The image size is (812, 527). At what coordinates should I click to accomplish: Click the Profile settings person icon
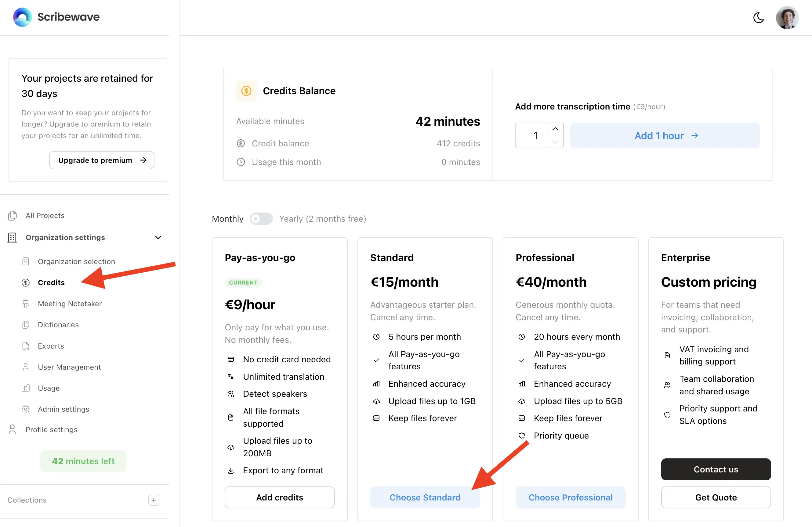point(12,429)
